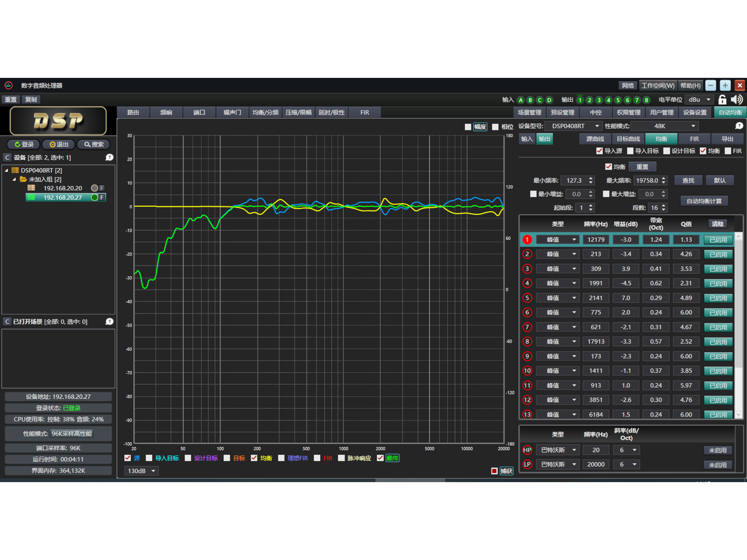Click the login (登录) button
This screenshot has width=747, height=560.
[x=24, y=144]
